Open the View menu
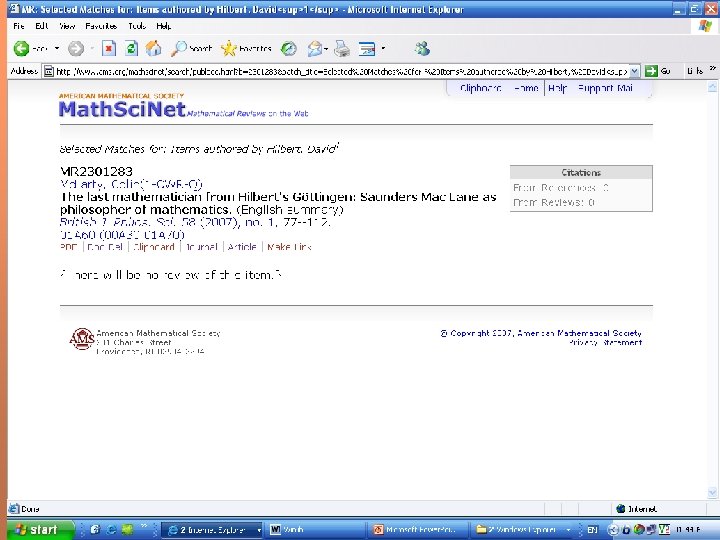 point(67,26)
